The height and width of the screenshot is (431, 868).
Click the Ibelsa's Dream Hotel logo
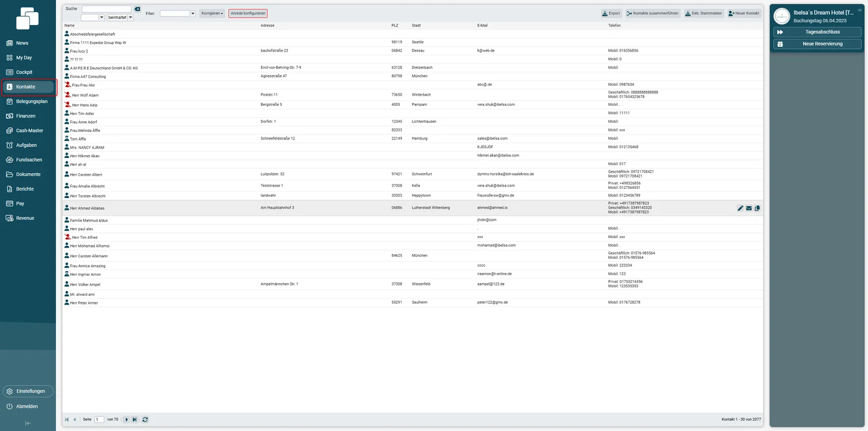click(782, 16)
